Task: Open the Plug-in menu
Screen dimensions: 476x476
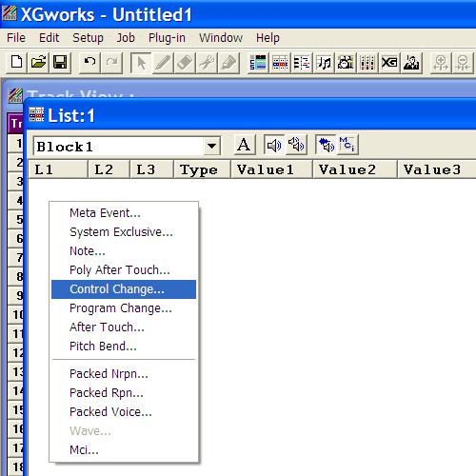Action: click(167, 38)
